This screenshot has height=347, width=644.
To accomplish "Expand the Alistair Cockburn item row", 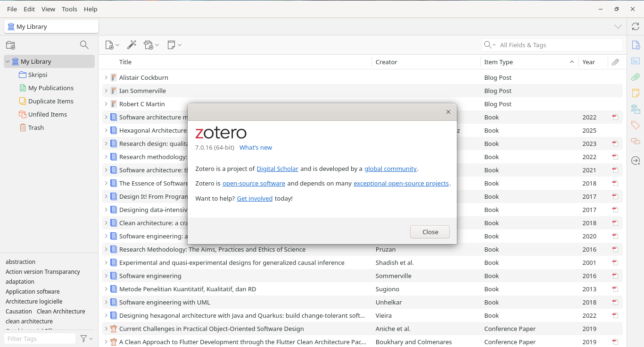I will [106, 77].
